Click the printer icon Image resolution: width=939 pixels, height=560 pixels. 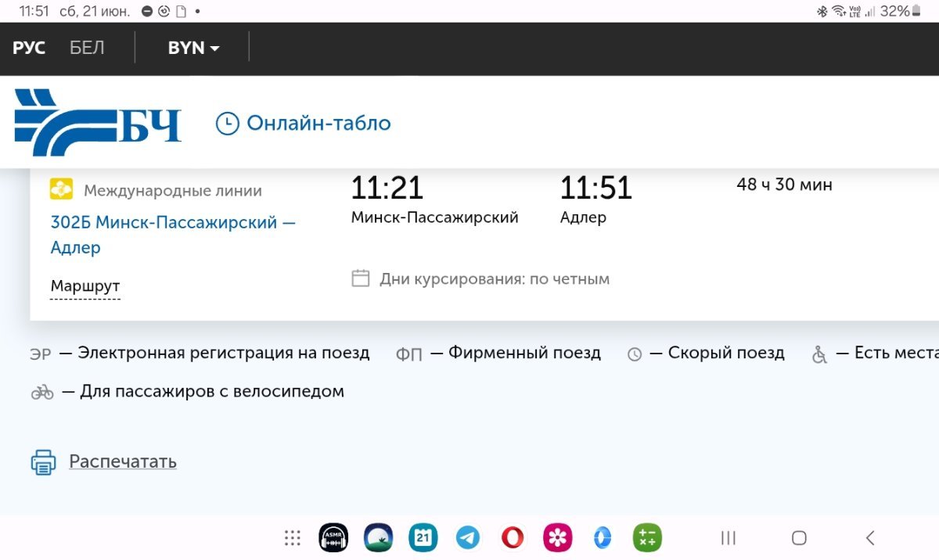(44, 462)
